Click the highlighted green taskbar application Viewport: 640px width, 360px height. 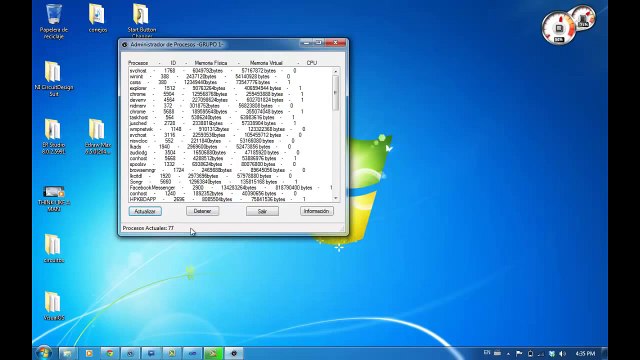213,353
